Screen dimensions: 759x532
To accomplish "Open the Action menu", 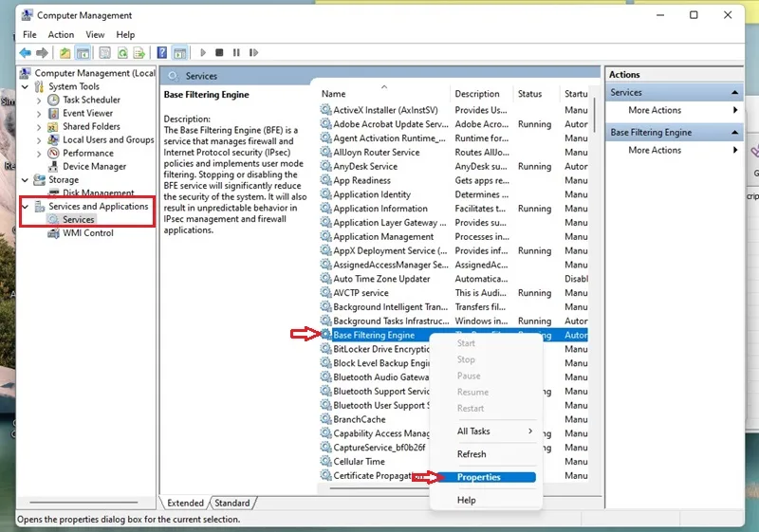I will tap(61, 35).
